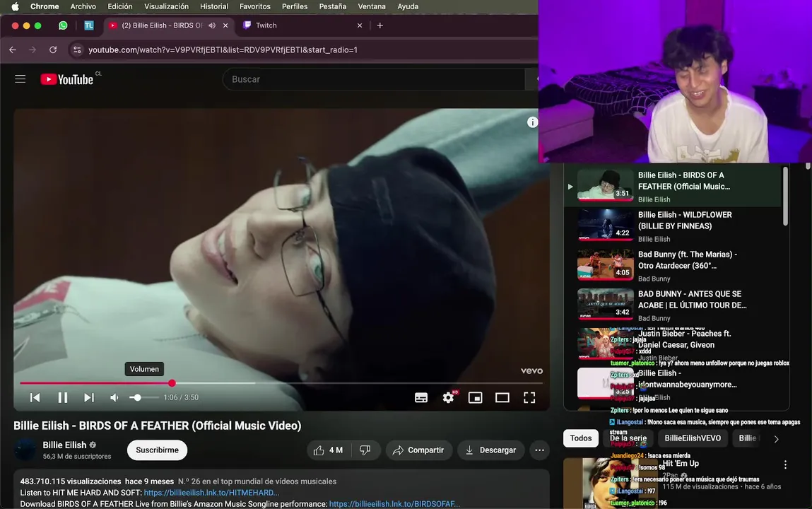Click the Compartir share button
This screenshot has height=509, width=812.
(418, 450)
